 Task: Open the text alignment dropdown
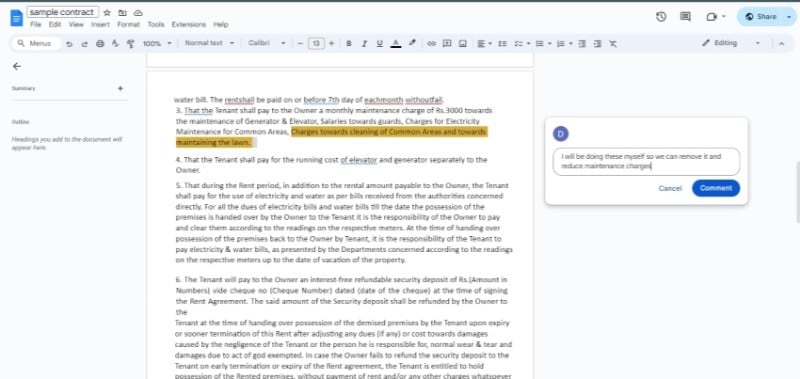(x=484, y=43)
